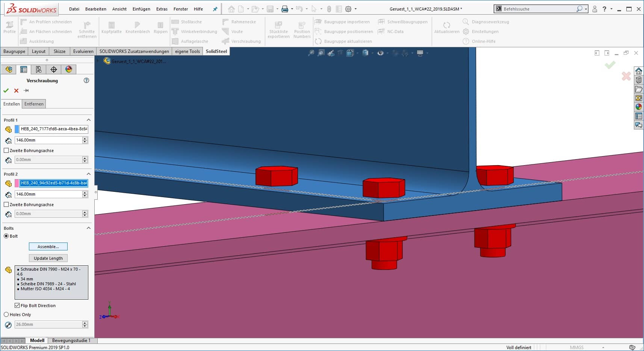Screen dimensions: 644x351
Task: Click the Options gear in title toolbar
Action: point(348,9)
